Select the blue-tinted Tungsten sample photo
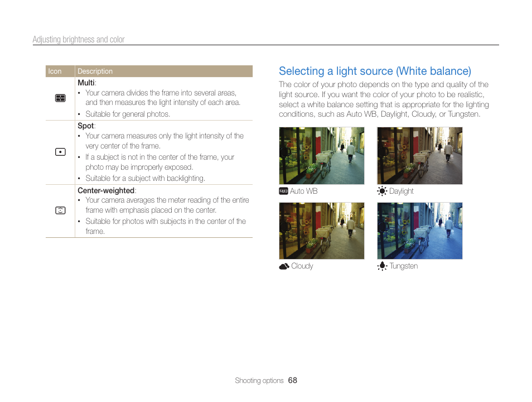This screenshot has width=532, height=402. 420,231
